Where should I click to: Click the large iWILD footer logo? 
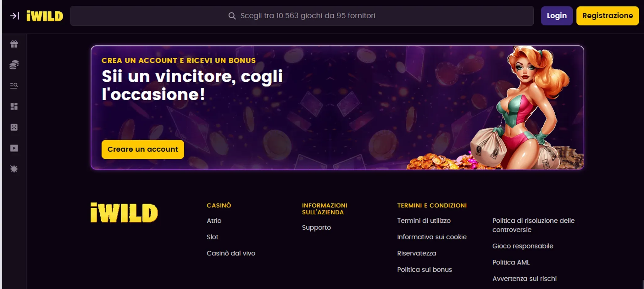[x=124, y=213]
